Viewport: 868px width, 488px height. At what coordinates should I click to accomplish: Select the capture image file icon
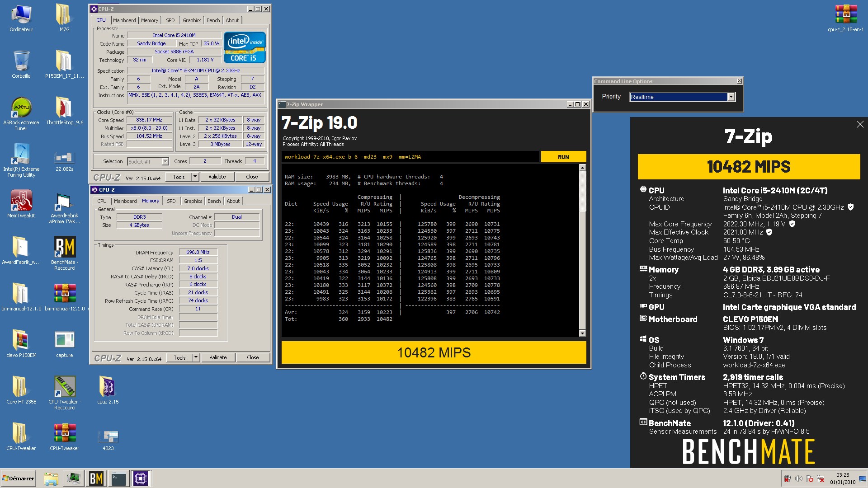(x=65, y=344)
